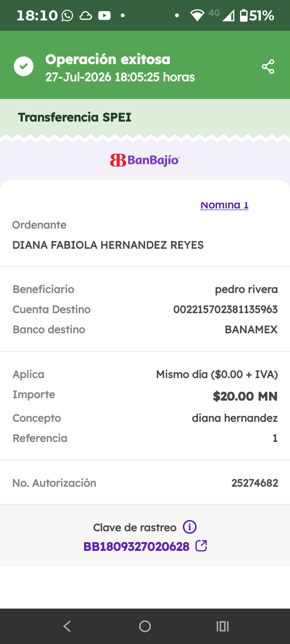Open recent apps navigation button
The image size is (290, 644).
[x=223, y=626]
